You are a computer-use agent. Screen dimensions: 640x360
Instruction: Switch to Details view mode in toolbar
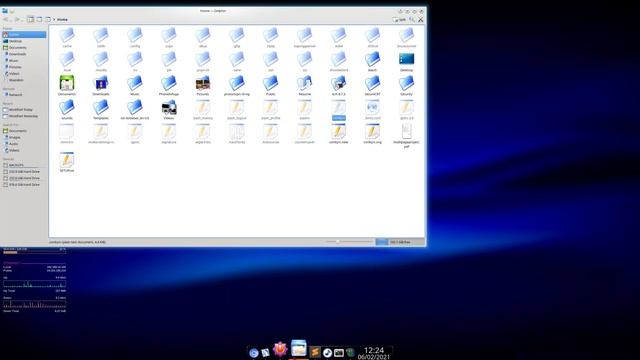[48, 19]
